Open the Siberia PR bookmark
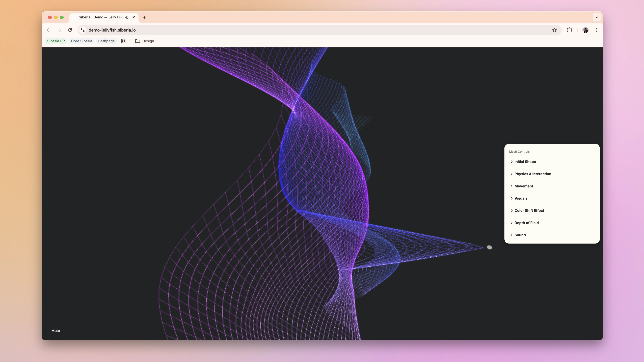This screenshot has width=644, height=362. click(x=56, y=41)
